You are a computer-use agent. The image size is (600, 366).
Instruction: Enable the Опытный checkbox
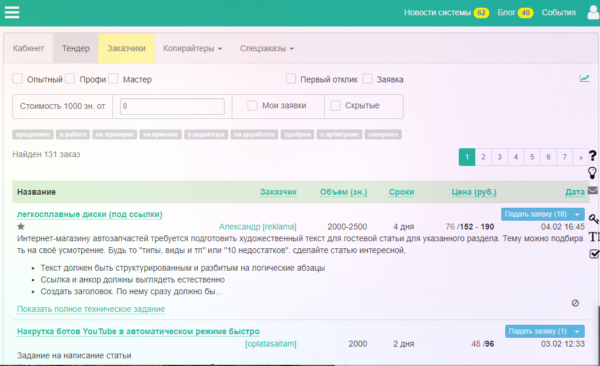click(x=17, y=78)
